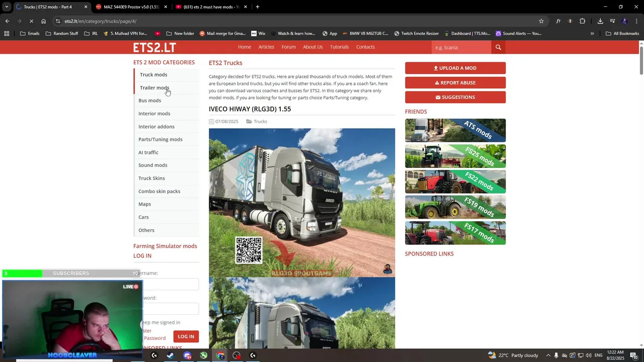
Task: Open the Contacts menu item
Action: [x=365, y=47]
